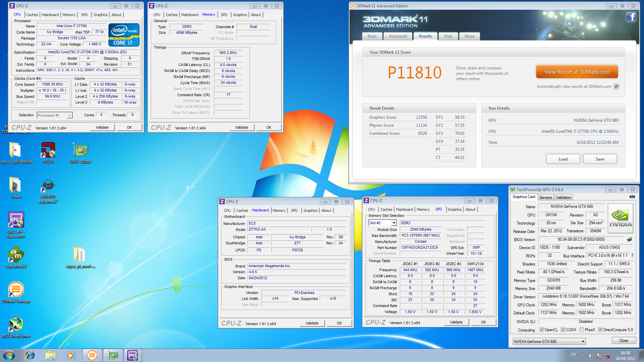This screenshot has height=362, width=644.
Task: Click the volume icon in the system tray
Action: [x=591, y=356]
